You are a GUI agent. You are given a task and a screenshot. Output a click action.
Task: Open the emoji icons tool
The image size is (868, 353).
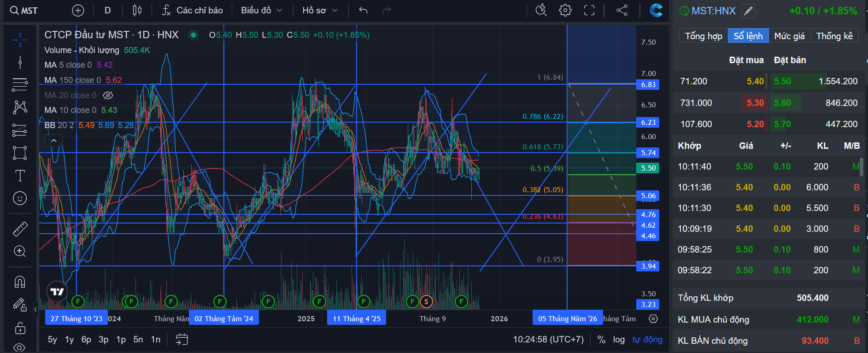20,198
